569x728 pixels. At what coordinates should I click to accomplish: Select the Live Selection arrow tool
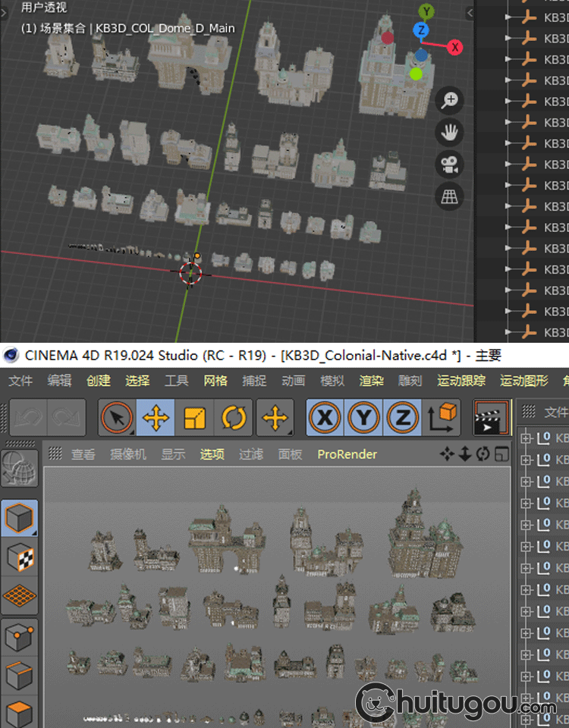point(117,418)
